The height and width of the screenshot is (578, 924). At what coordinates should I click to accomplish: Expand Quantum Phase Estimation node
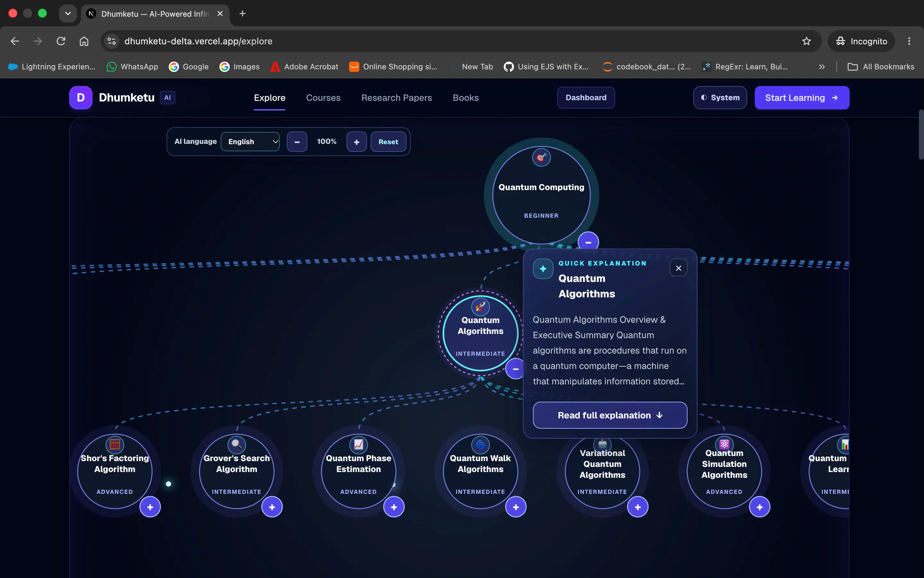click(394, 507)
